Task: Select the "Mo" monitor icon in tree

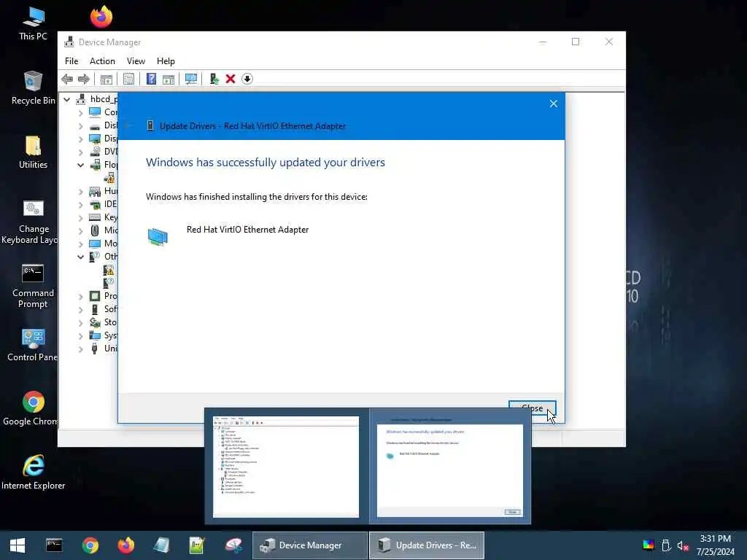Action: coord(95,244)
